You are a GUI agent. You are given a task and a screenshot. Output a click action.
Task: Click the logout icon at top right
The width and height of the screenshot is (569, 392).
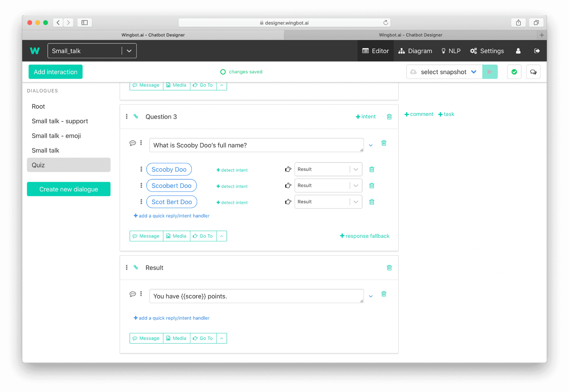(537, 51)
